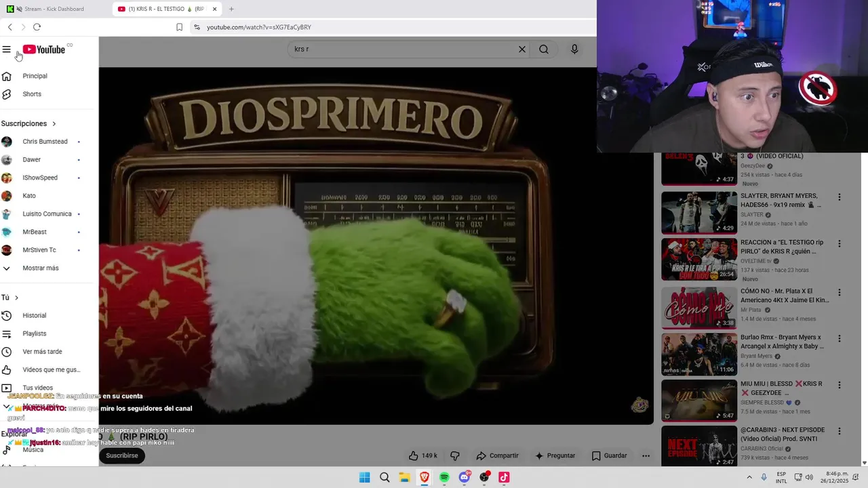
Task: Open options for CÓMO NO video
Action: (x=839, y=292)
